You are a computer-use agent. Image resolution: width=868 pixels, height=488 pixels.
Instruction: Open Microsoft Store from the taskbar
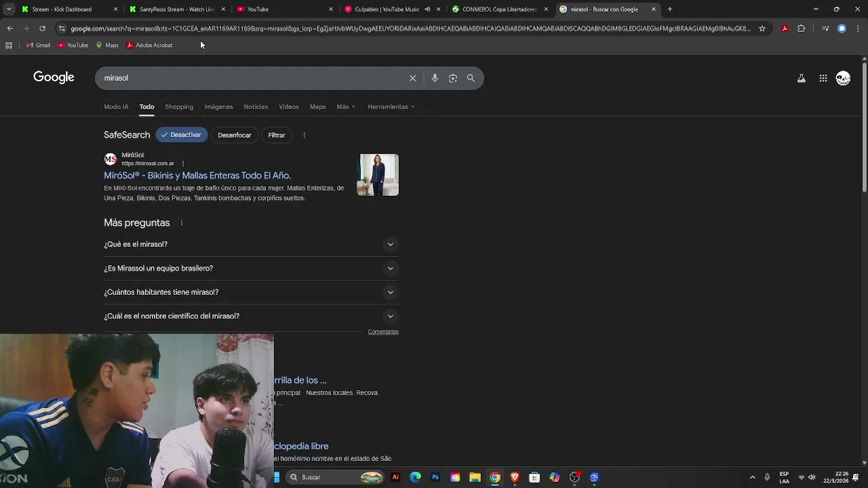click(x=534, y=477)
